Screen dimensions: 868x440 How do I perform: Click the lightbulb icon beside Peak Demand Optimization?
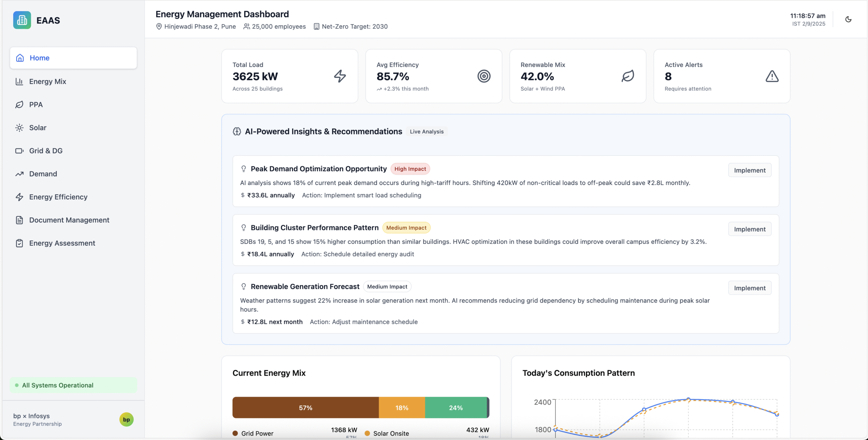(243, 169)
